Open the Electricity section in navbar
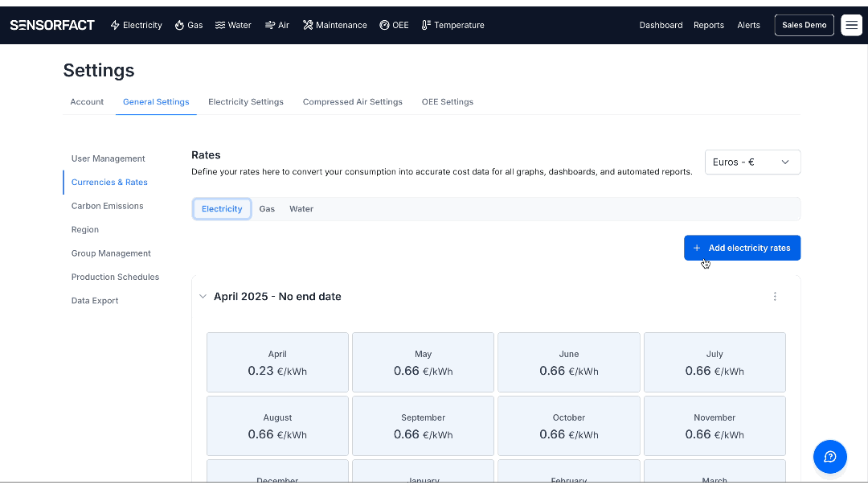Viewport: 868px width, 489px height. 136,25
